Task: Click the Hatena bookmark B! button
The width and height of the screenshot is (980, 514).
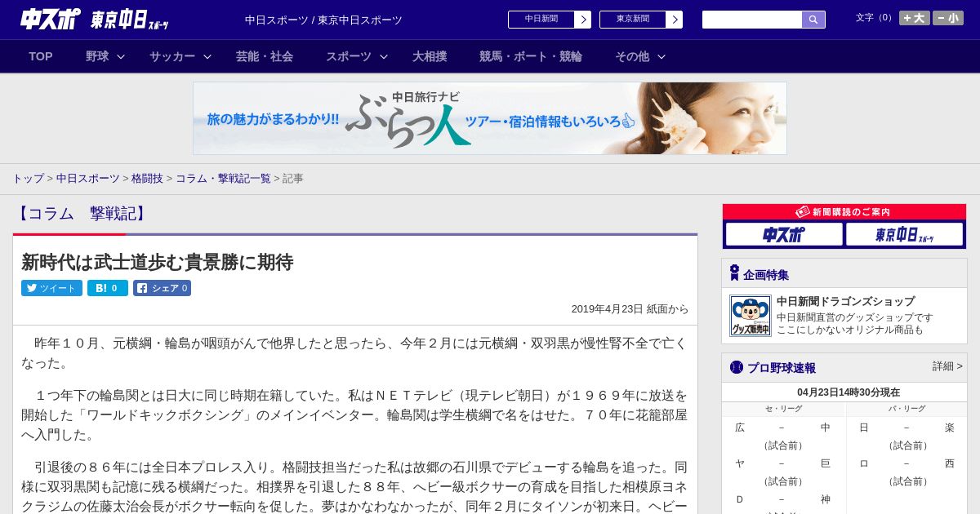Action: (x=108, y=288)
